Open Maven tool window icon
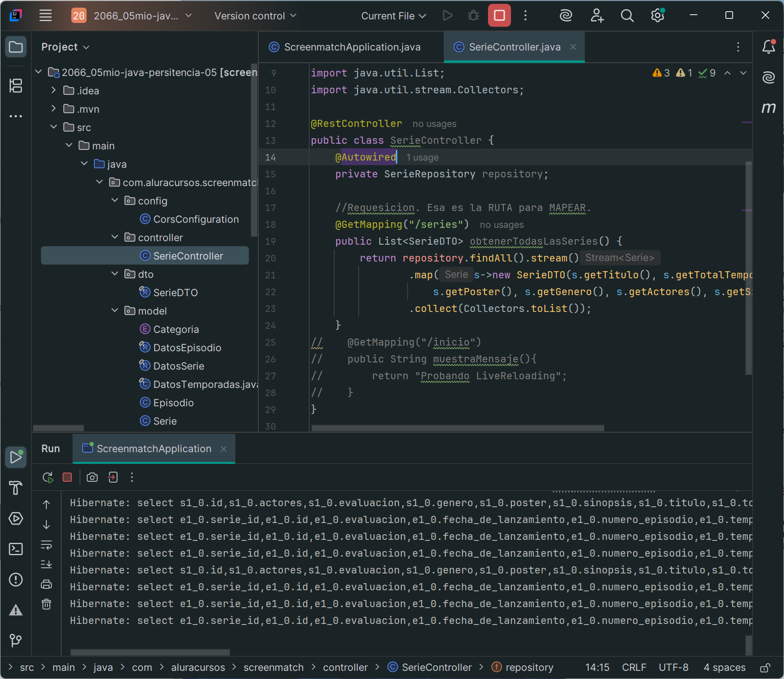 pyautogui.click(x=769, y=108)
